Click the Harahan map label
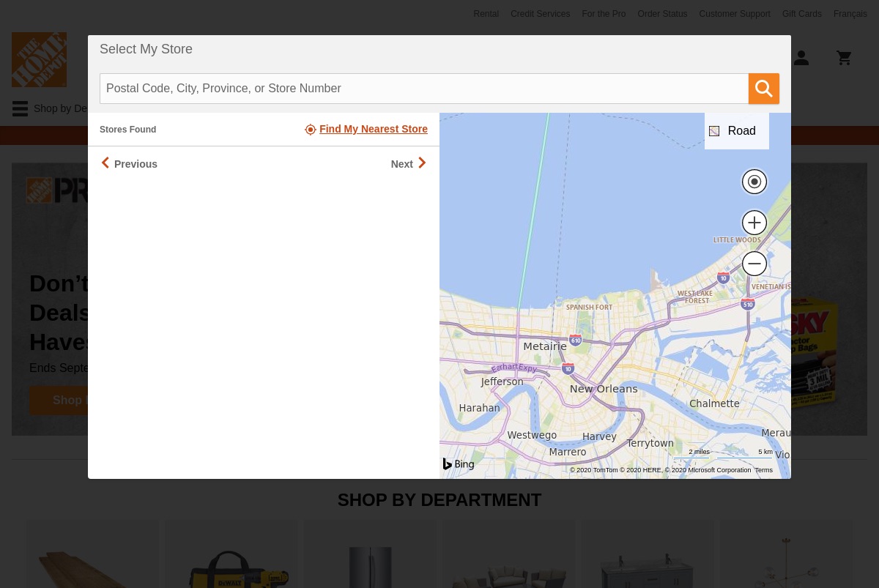Viewport: 879px width, 588px height. click(x=479, y=408)
